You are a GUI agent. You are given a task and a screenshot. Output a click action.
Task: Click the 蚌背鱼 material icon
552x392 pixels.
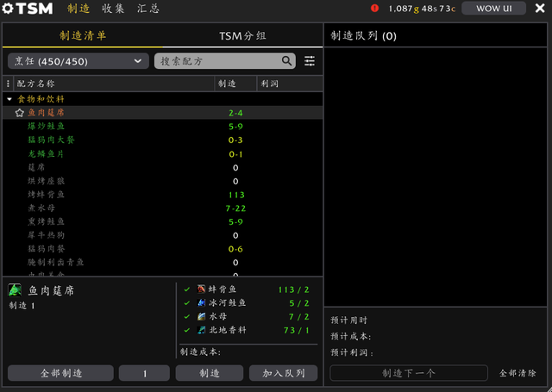pyautogui.click(x=201, y=289)
